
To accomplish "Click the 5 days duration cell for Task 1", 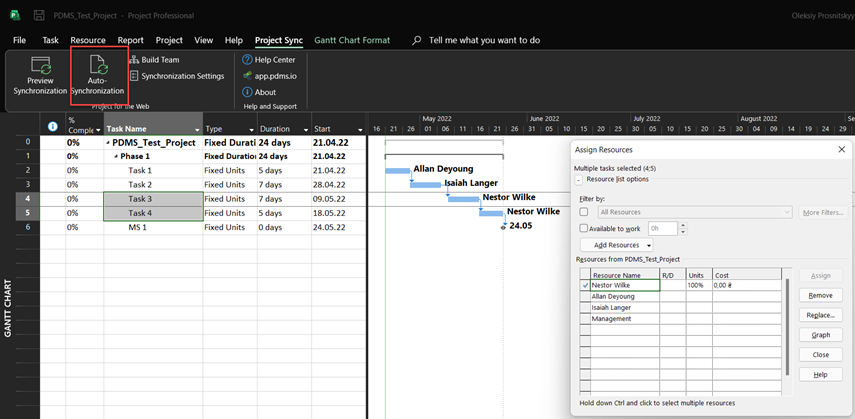I will click(284, 170).
